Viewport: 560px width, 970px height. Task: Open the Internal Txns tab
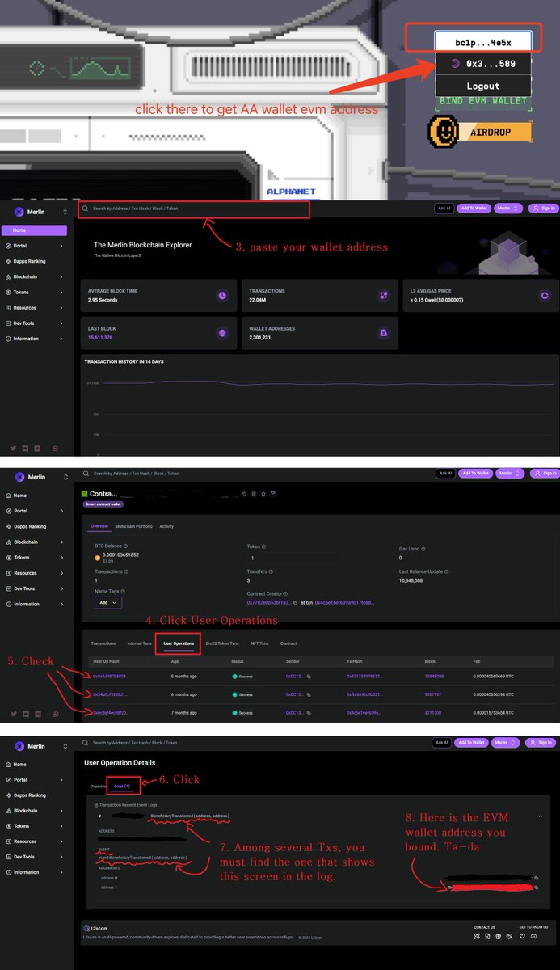[x=139, y=643]
